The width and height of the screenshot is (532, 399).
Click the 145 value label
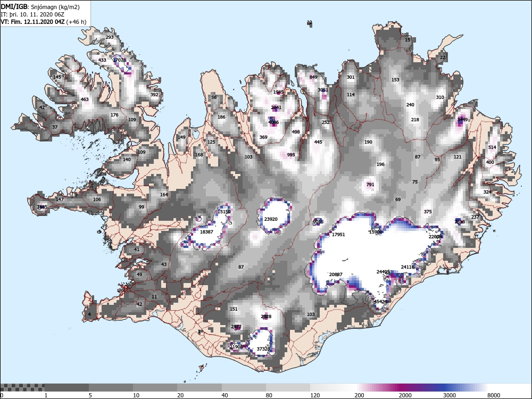coord(57,77)
